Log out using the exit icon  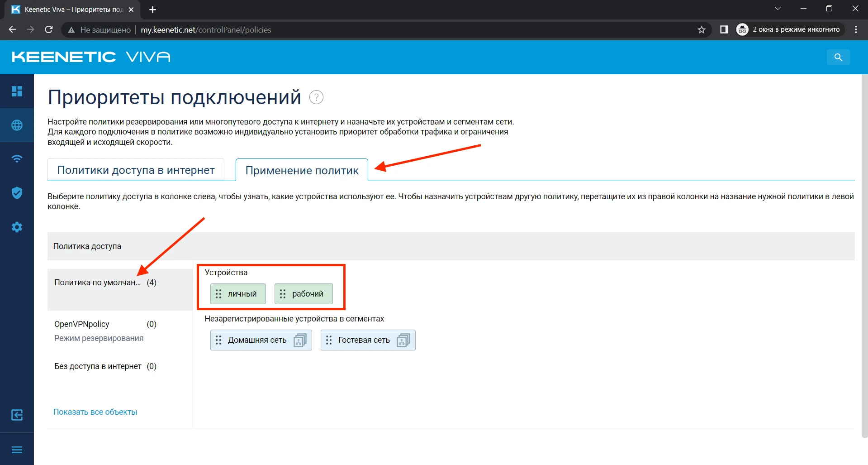(17, 415)
